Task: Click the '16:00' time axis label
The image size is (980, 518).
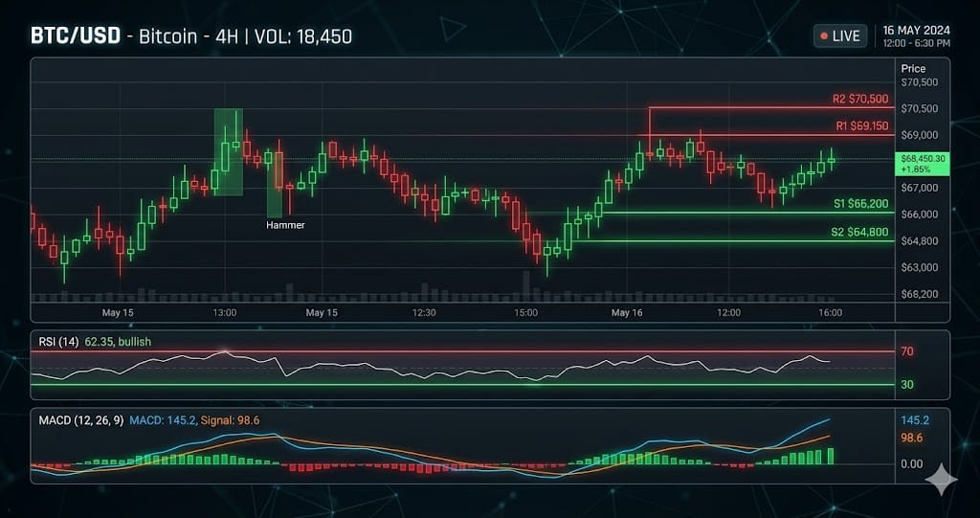Action: coord(830,312)
